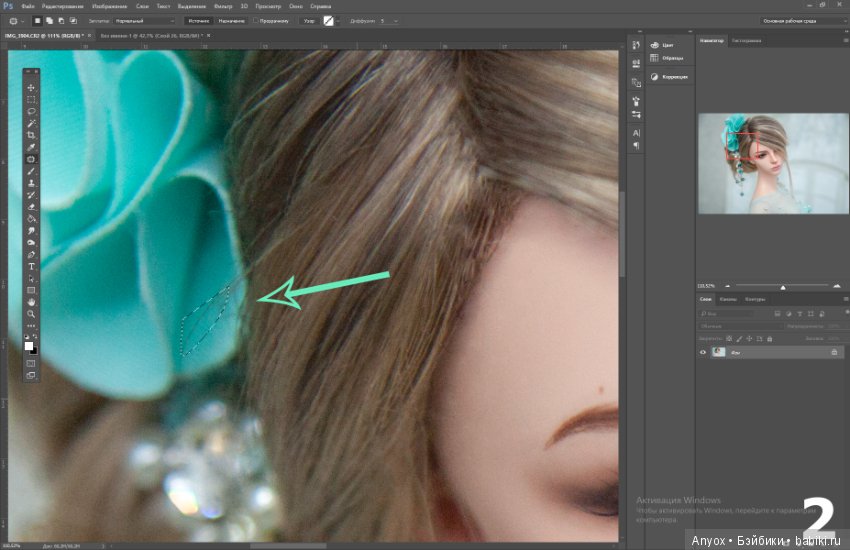Toggle layer filtering switch in Layers panel
Viewport: 850px width, 550px height.
[847, 313]
